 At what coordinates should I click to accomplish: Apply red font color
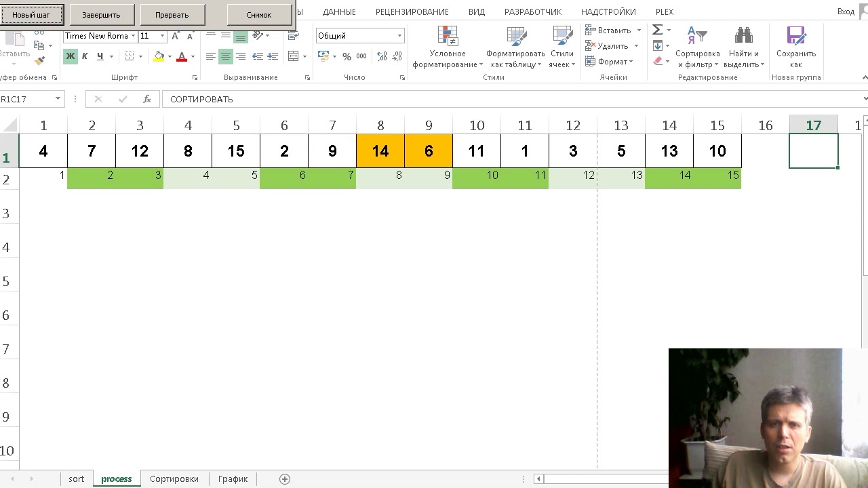[x=182, y=56]
